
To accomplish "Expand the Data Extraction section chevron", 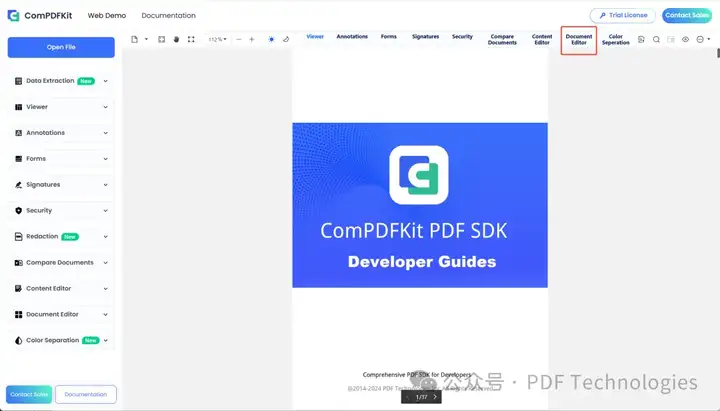I will (106, 81).
